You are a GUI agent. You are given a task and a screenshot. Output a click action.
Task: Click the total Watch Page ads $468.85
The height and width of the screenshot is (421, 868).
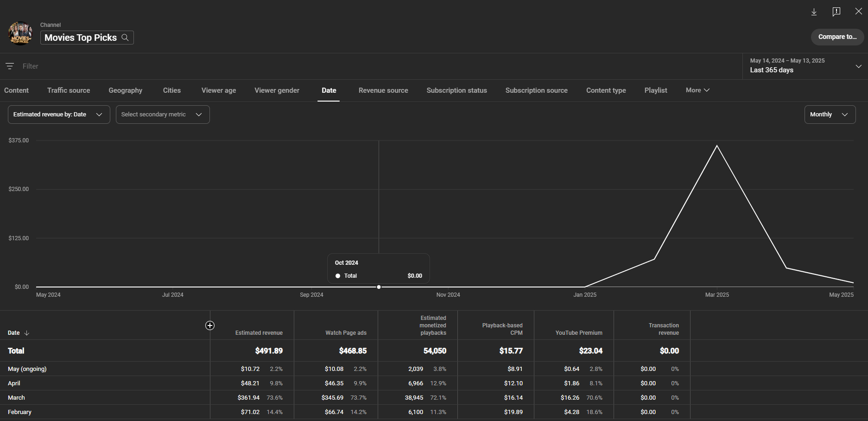click(353, 351)
